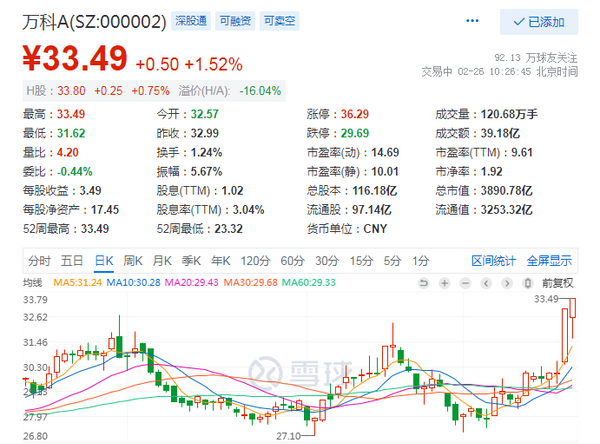Click the 涨停 value 36.29
The width and height of the screenshot is (600, 444).
pos(355,114)
